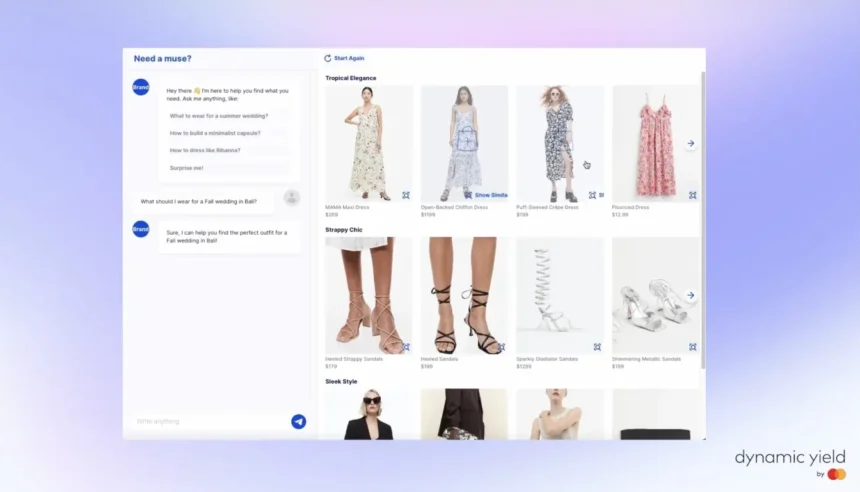Click the 'Need a muse?' chat title
Viewport: 860px width, 492px height.
click(x=162, y=59)
